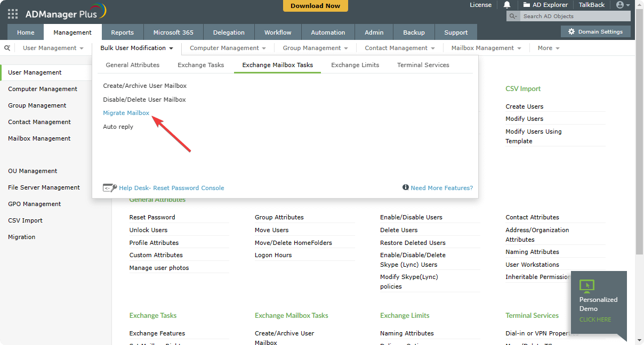
Task: Click the Help Desk key console icon
Action: pos(109,187)
